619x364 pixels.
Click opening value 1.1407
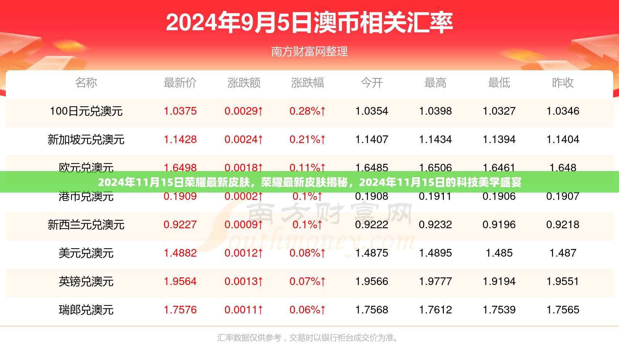(x=372, y=139)
